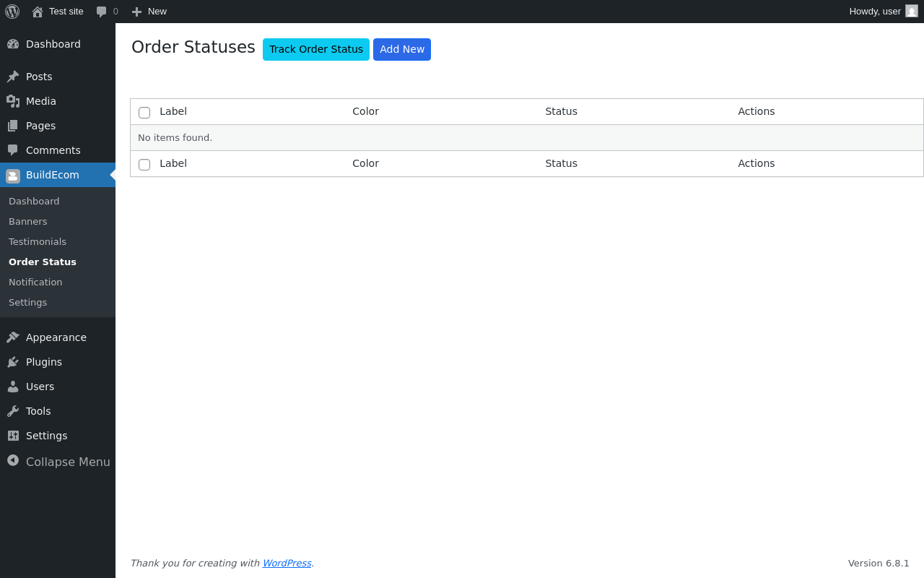Click the Collapse Menu text
The width and height of the screenshot is (924, 578).
tap(68, 462)
